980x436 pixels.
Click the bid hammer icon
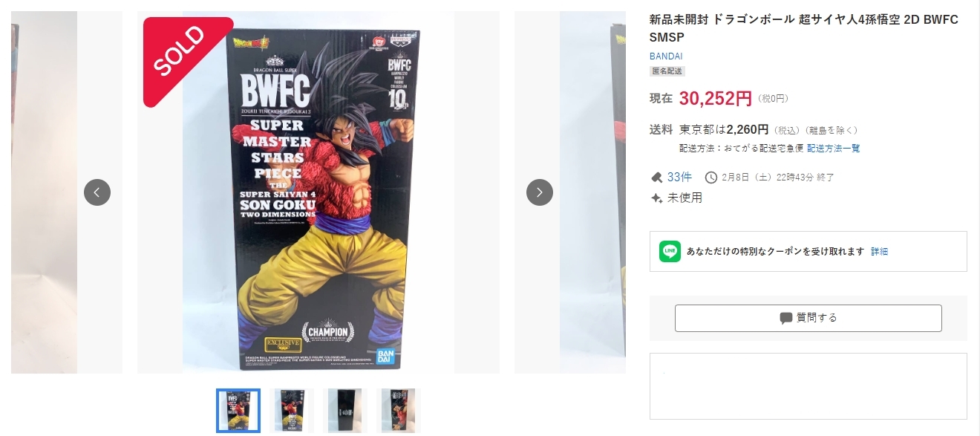click(x=656, y=177)
